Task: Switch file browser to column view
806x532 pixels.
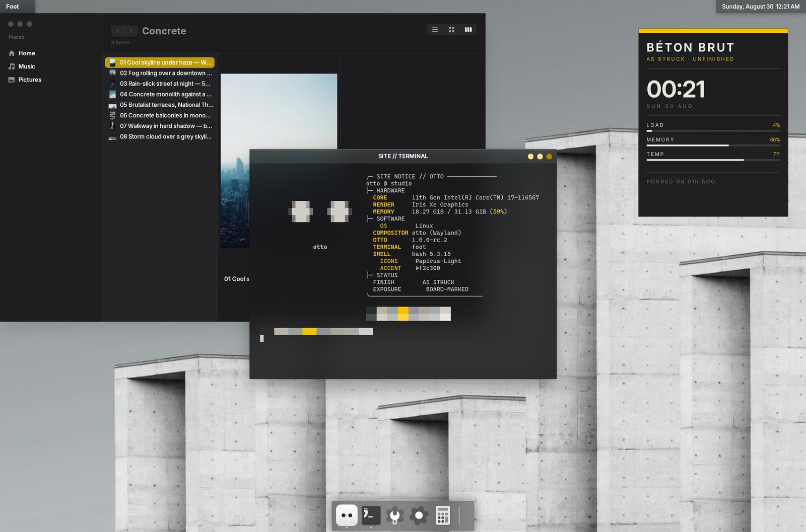Action: [468, 30]
